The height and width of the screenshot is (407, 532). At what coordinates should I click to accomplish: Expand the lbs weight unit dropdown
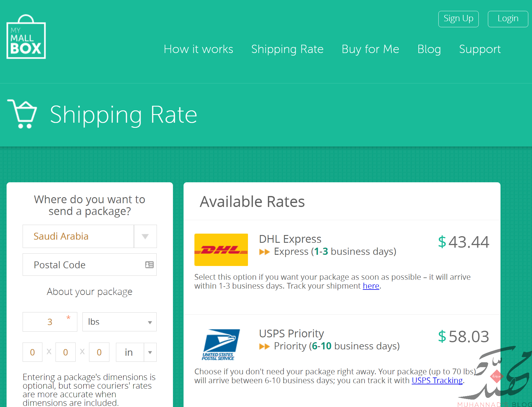(x=119, y=322)
